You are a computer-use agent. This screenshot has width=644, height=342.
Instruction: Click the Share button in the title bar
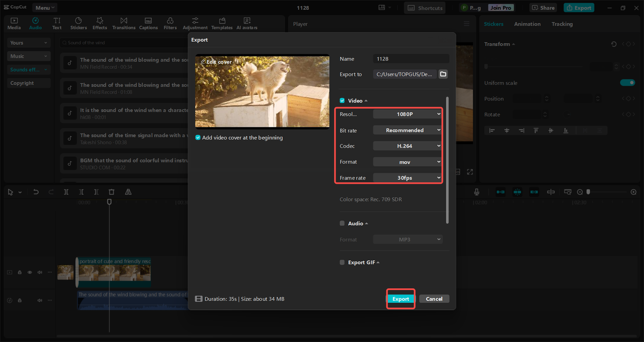coord(542,8)
